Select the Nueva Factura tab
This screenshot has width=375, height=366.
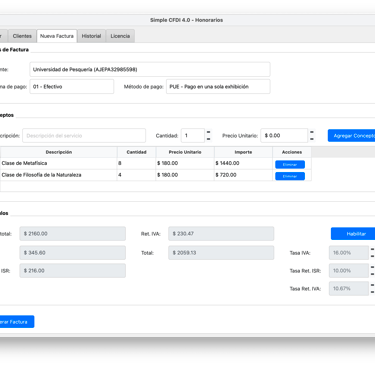[57, 36]
